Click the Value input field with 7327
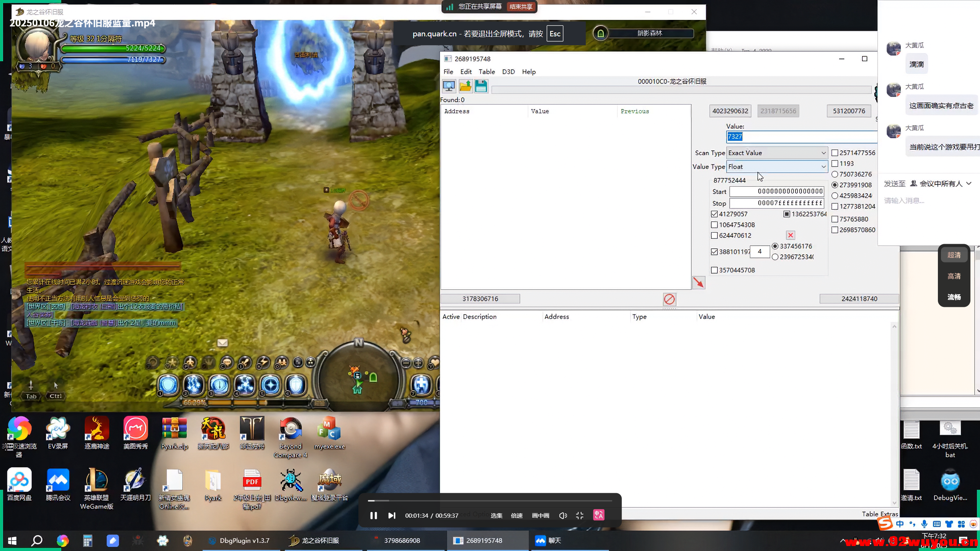980x551 pixels. pyautogui.click(x=800, y=137)
